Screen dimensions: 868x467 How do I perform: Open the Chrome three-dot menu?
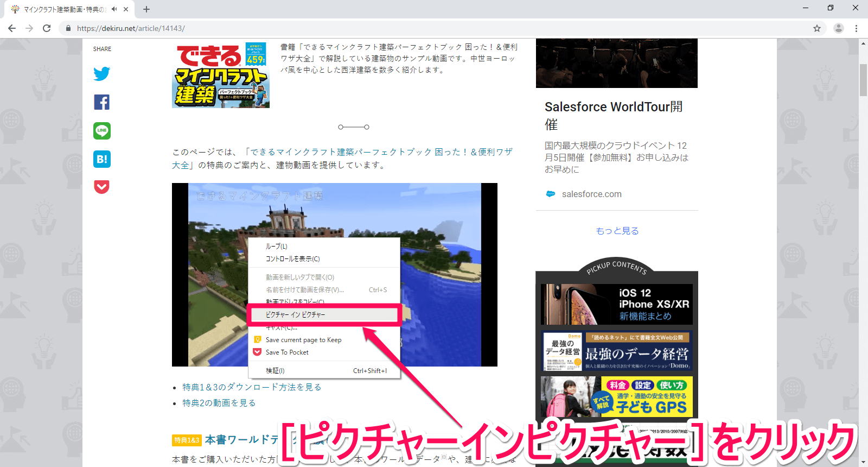[x=856, y=28]
